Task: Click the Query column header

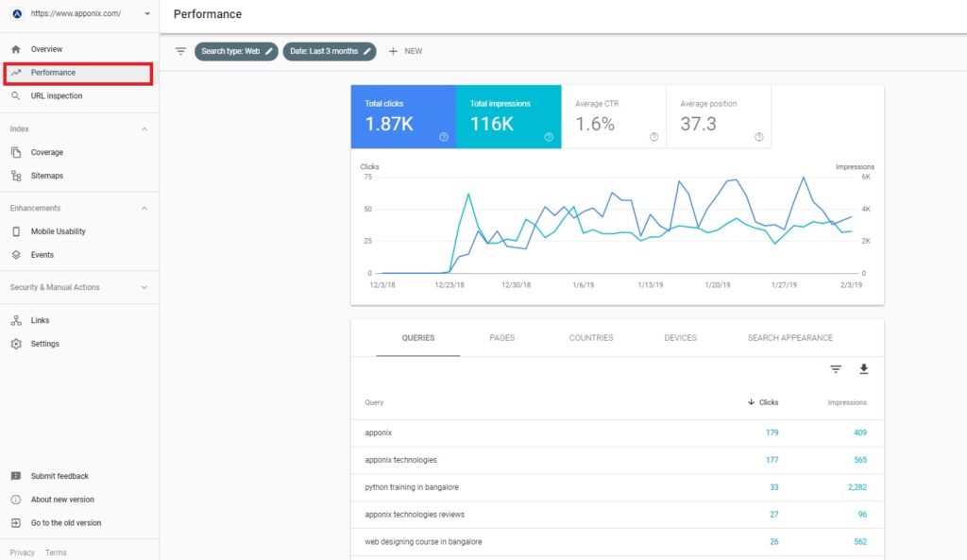Action: coord(374,402)
